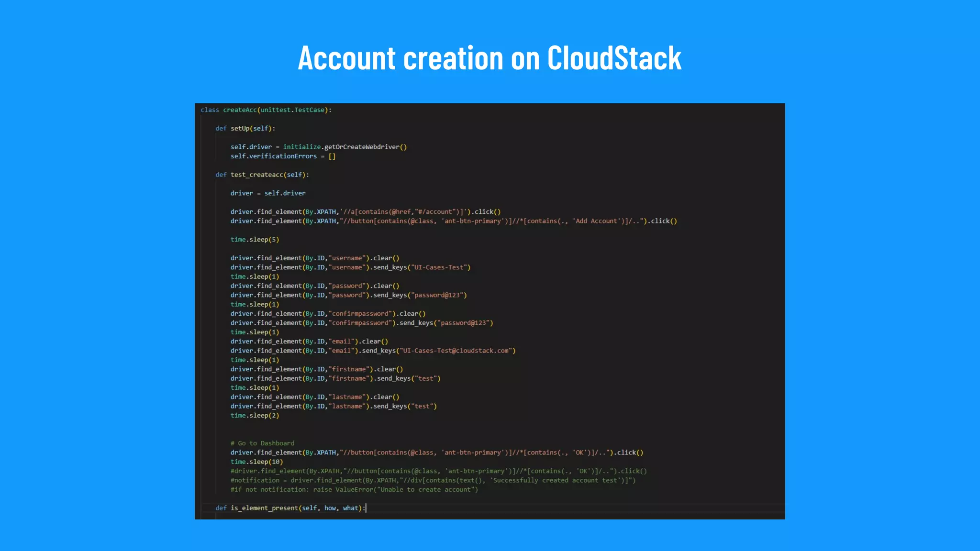Click the By.ID "password").clear() line
The image size is (980, 551).
tap(315, 286)
